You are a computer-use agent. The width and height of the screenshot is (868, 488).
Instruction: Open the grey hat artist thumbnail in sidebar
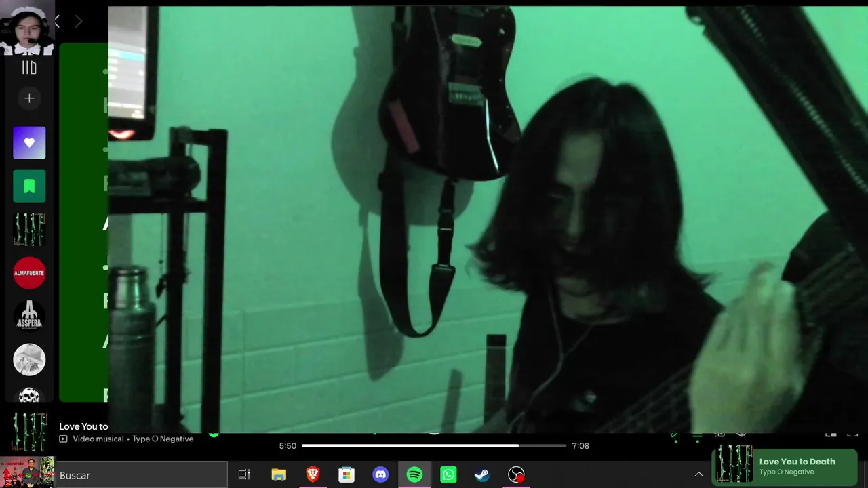click(29, 360)
